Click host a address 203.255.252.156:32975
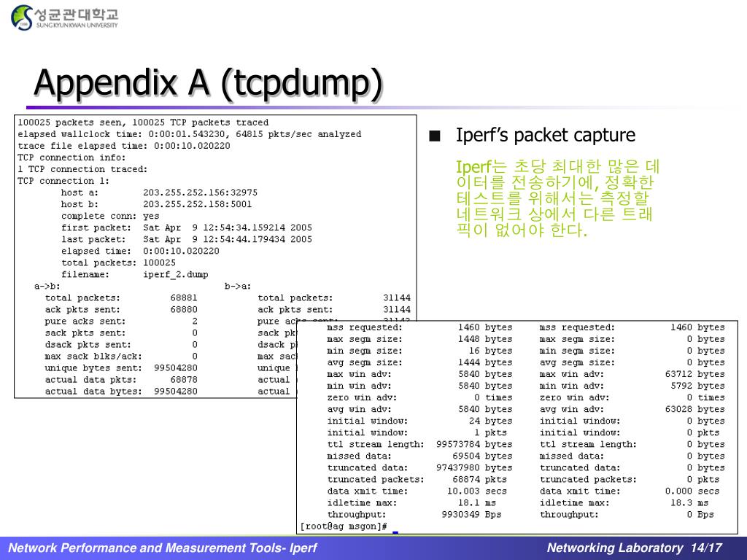 200,192
